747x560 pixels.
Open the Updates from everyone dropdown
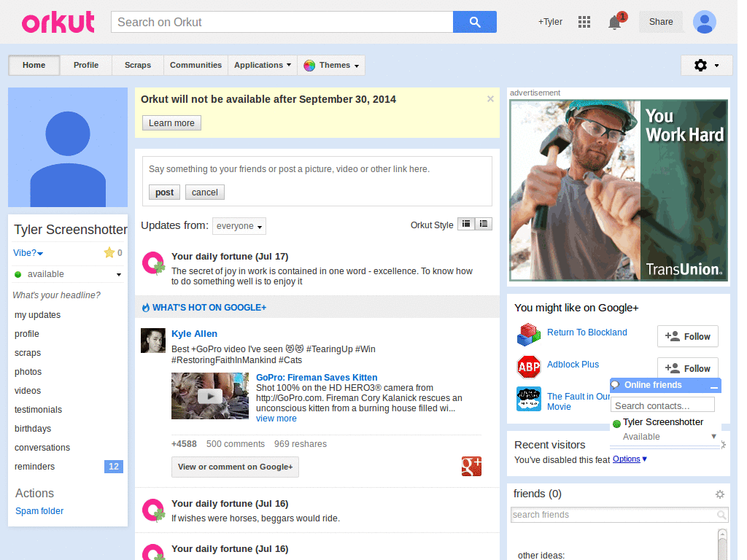[x=239, y=226]
